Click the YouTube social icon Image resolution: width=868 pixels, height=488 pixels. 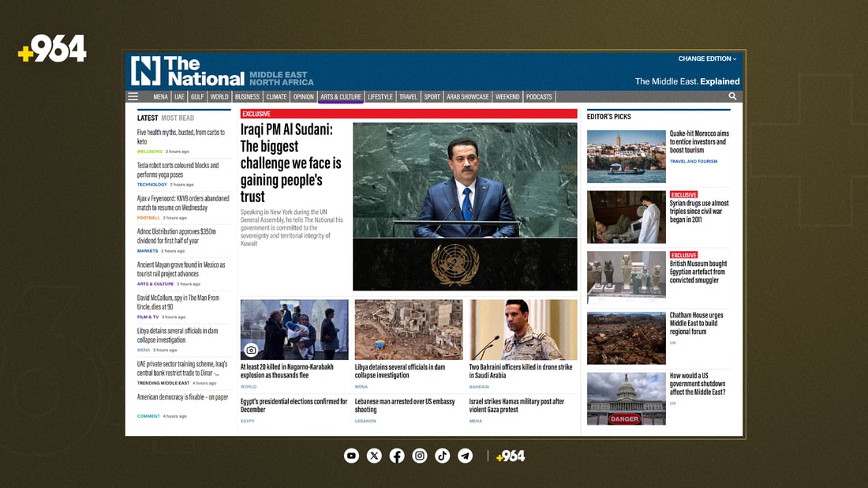(351, 456)
